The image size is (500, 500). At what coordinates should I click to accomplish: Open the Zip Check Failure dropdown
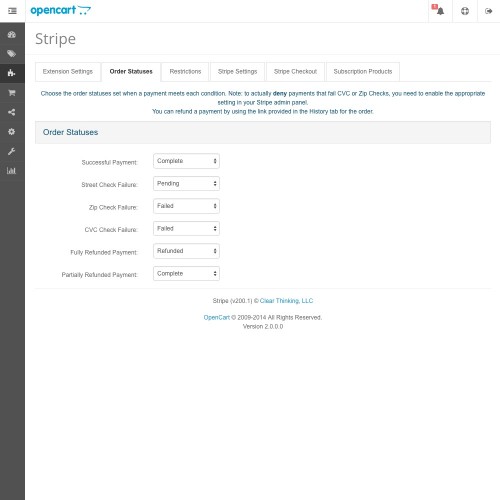pos(186,206)
